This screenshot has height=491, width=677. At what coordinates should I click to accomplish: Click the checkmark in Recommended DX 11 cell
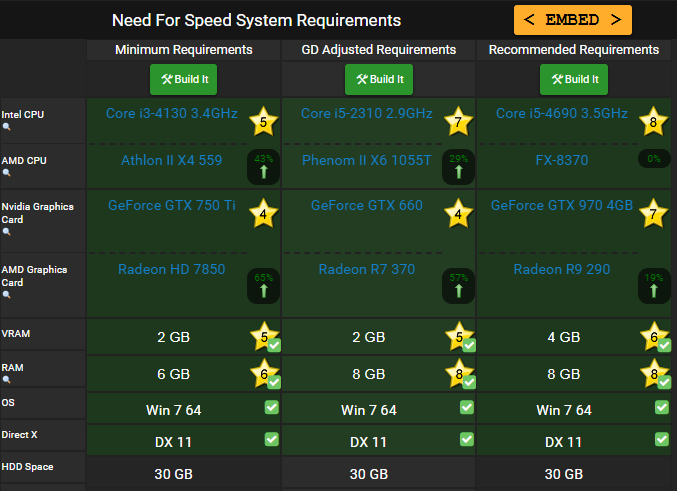(662, 439)
